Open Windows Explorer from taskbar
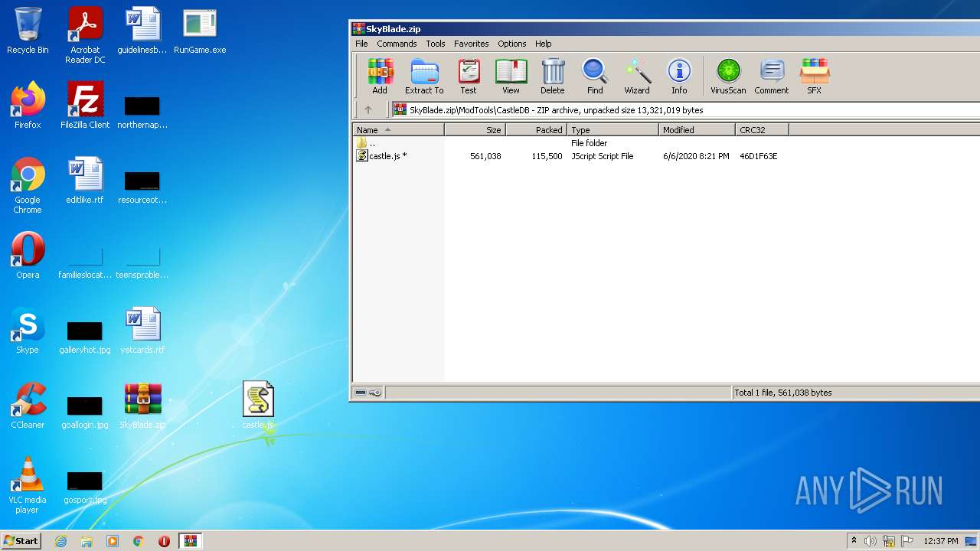The width and height of the screenshot is (980, 551). pyautogui.click(x=87, y=541)
